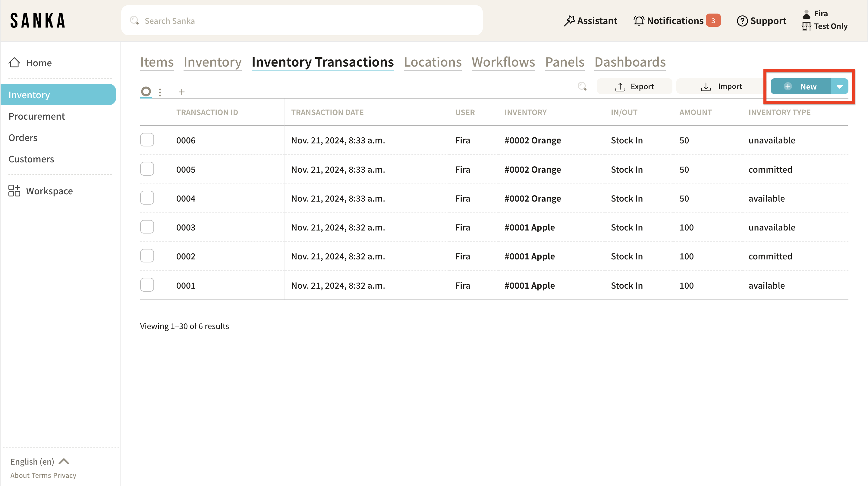
Task: Click the Export button
Action: pos(634,86)
